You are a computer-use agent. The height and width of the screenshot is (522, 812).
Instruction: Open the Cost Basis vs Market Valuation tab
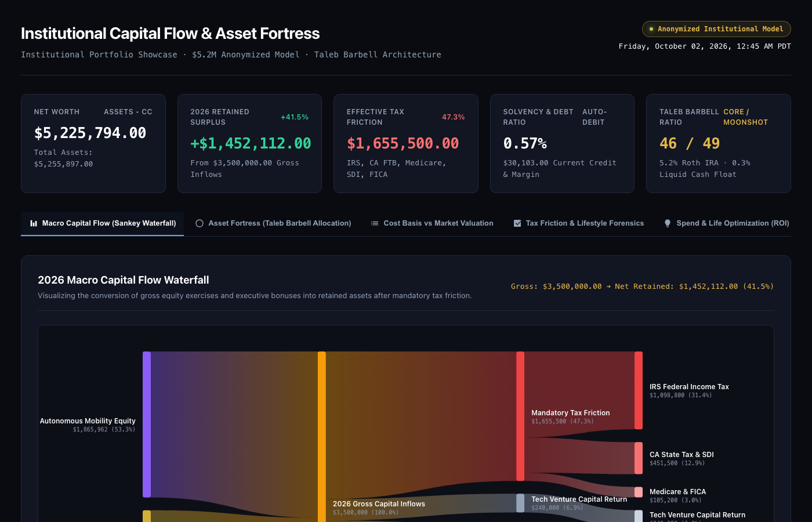point(432,223)
